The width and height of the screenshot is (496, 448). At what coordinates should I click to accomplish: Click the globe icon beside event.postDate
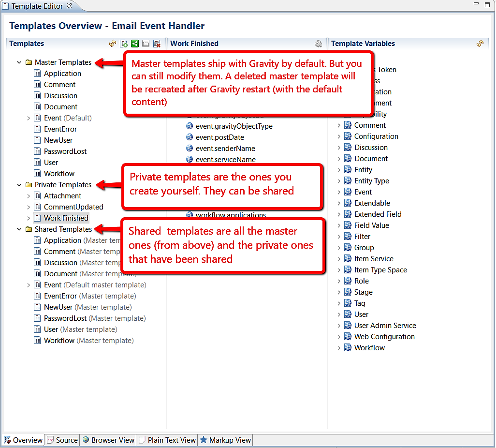click(x=190, y=137)
